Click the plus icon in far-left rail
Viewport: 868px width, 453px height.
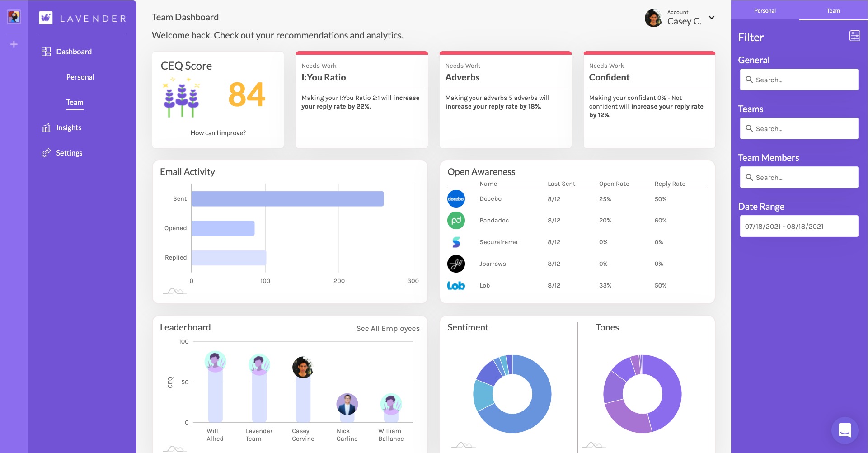[x=14, y=44]
